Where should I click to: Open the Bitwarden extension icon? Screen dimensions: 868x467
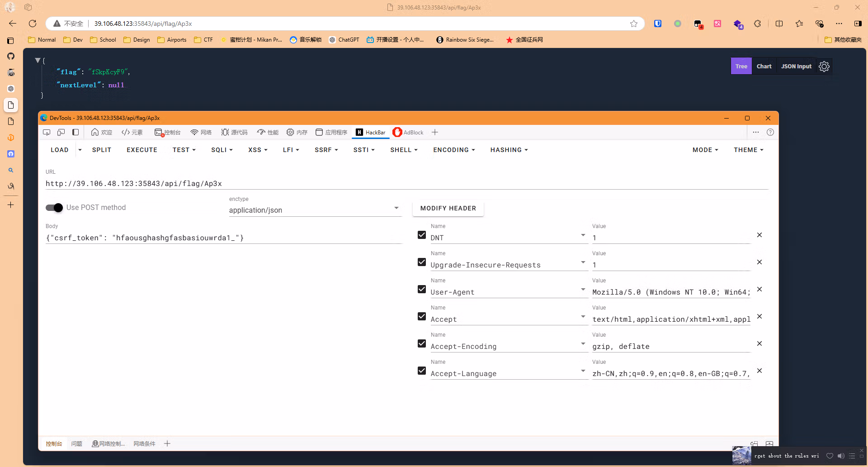click(x=658, y=24)
